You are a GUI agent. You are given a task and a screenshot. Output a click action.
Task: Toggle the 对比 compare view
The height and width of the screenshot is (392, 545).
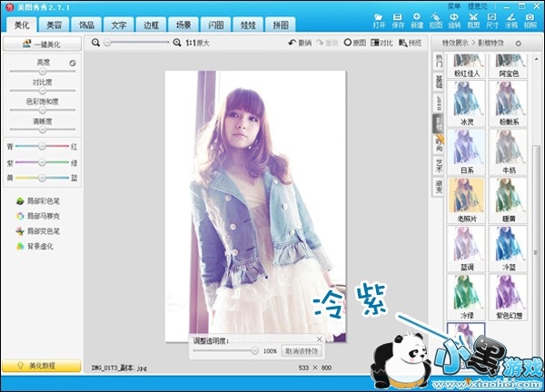tap(381, 43)
